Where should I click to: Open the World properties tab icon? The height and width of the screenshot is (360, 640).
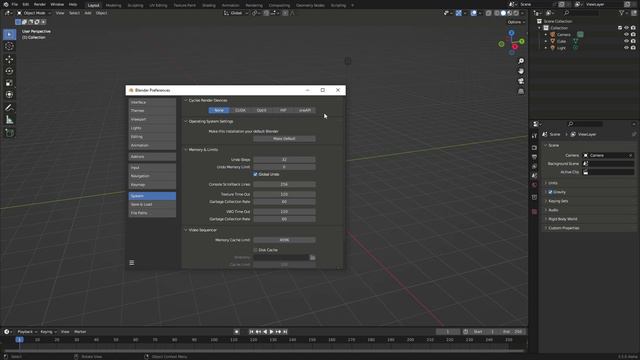534,185
